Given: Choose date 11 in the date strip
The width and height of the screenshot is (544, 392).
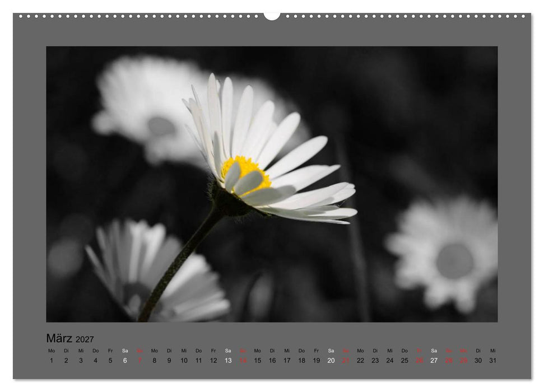Looking at the screenshot, I should (198, 361).
